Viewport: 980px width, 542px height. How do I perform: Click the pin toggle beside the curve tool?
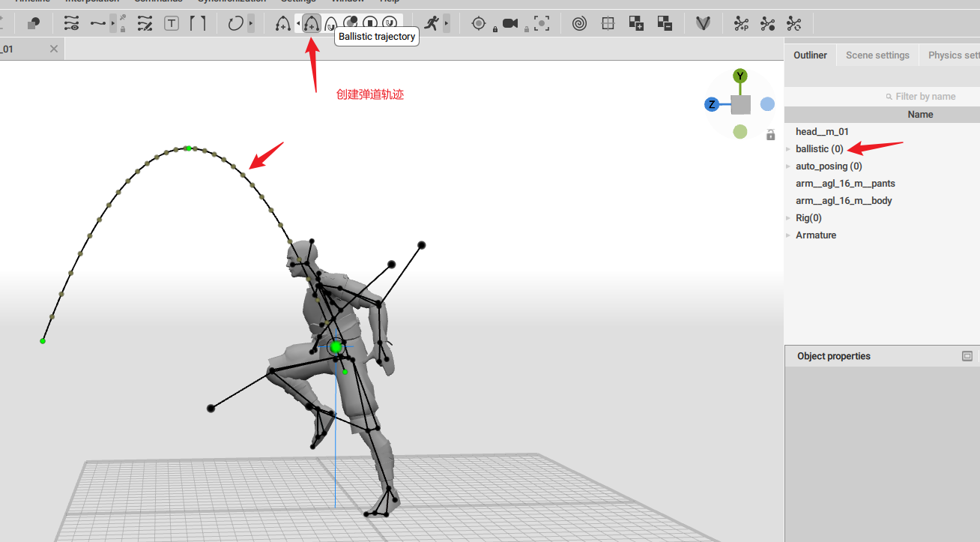pyautogui.click(x=122, y=18)
